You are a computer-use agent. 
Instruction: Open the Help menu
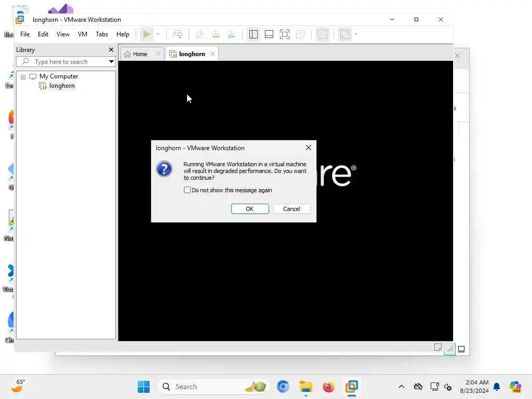coord(123,34)
